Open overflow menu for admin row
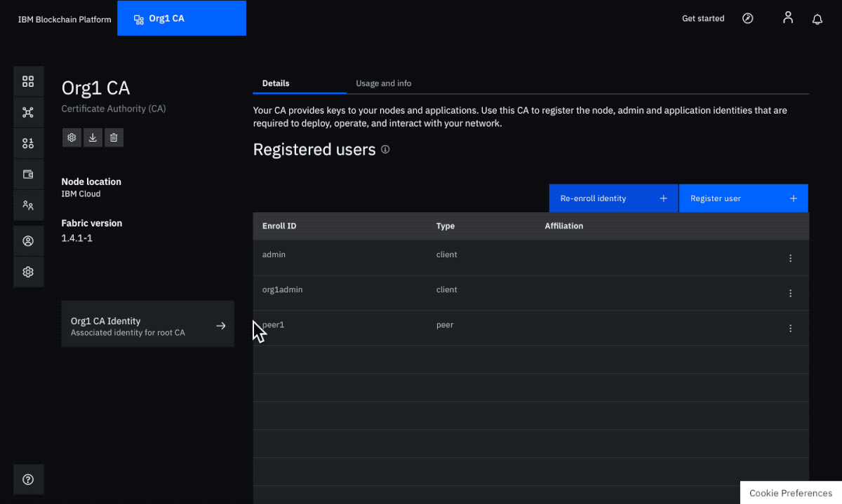842x504 pixels. (x=791, y=258)
